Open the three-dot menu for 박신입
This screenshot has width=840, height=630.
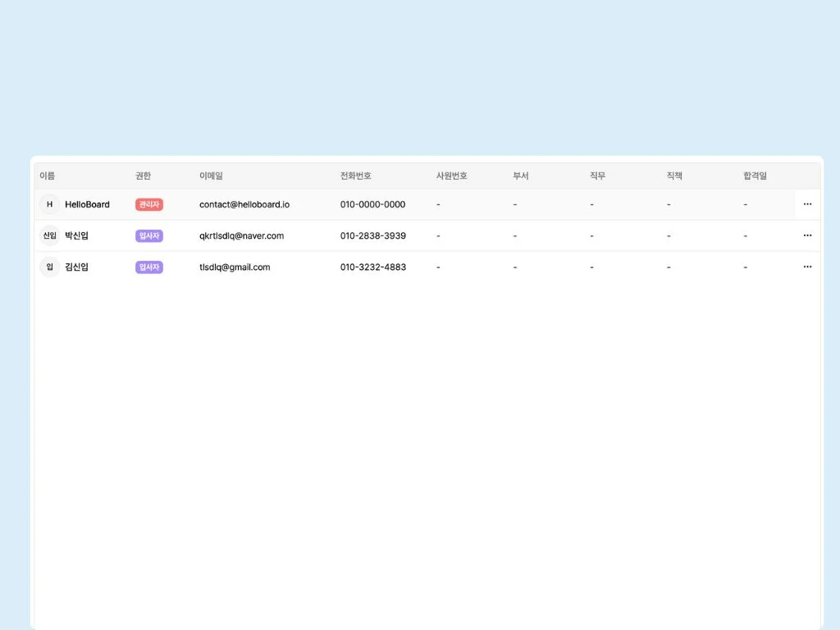click(x=807, y=235)
